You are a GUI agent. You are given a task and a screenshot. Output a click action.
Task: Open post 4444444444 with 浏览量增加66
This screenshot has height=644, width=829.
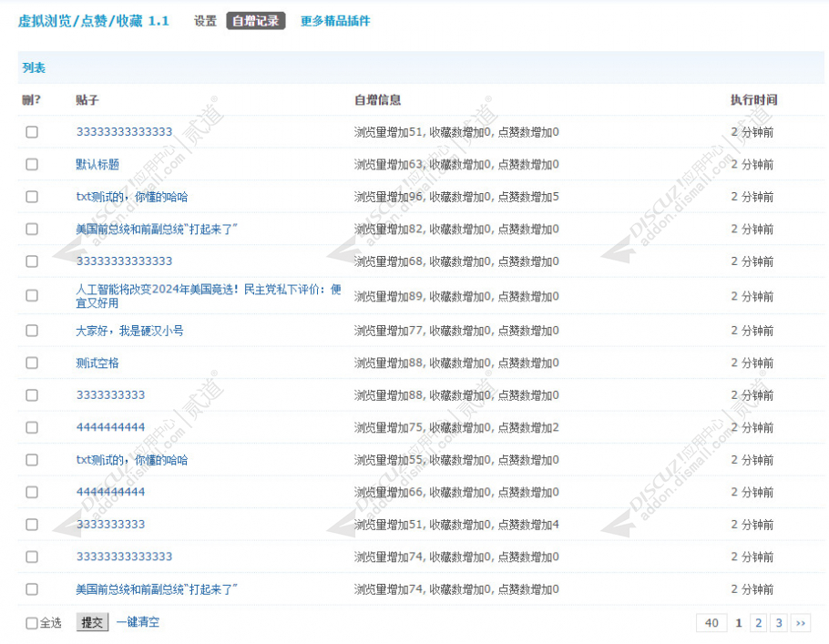(x=110, y=492)
